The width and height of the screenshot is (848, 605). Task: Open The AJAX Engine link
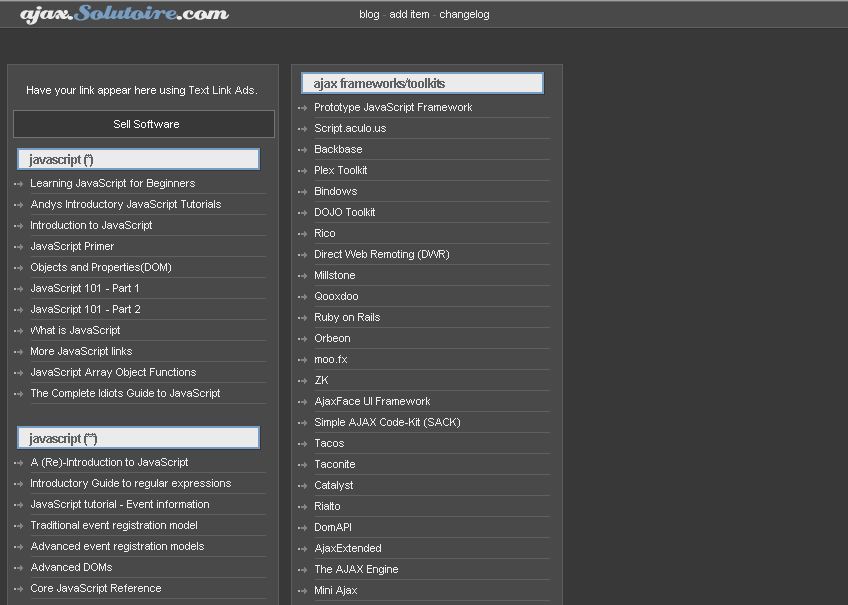pyautogui.click(x=356, y=569)
